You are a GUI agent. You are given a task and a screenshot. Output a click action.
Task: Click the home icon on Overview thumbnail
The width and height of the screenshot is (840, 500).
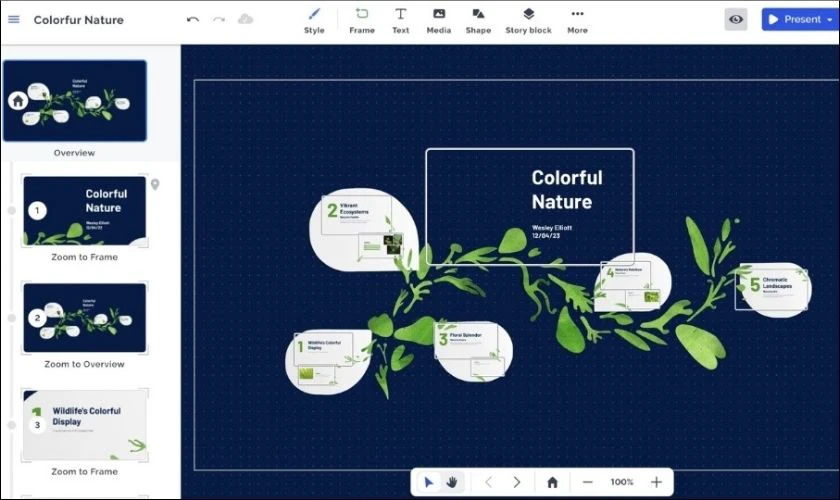point(18,100)
